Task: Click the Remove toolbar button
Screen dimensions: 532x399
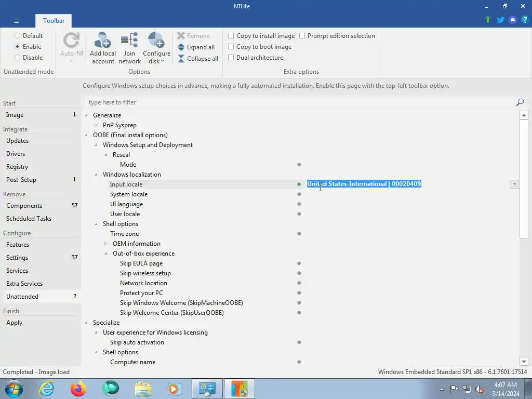Action: [193, 36]
